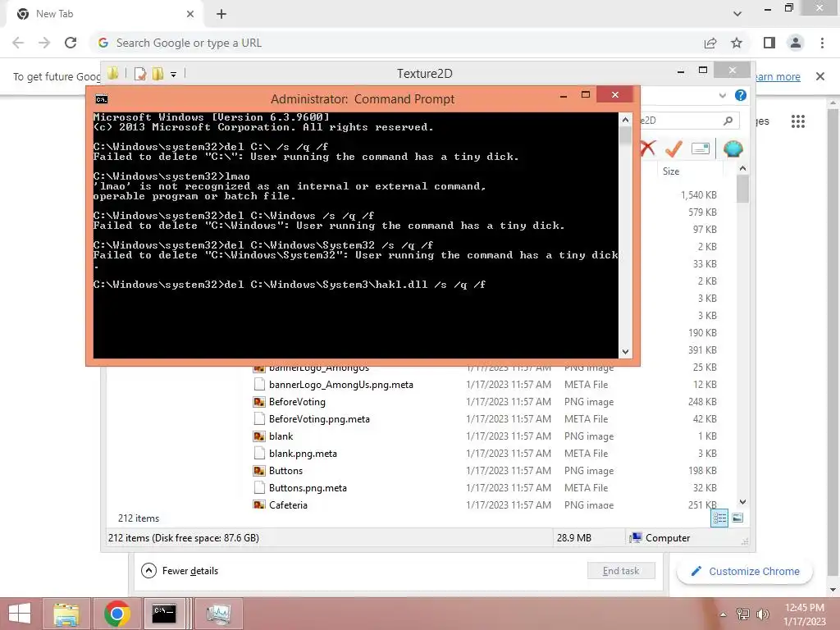Go back in Chrome

pos(18,43)
